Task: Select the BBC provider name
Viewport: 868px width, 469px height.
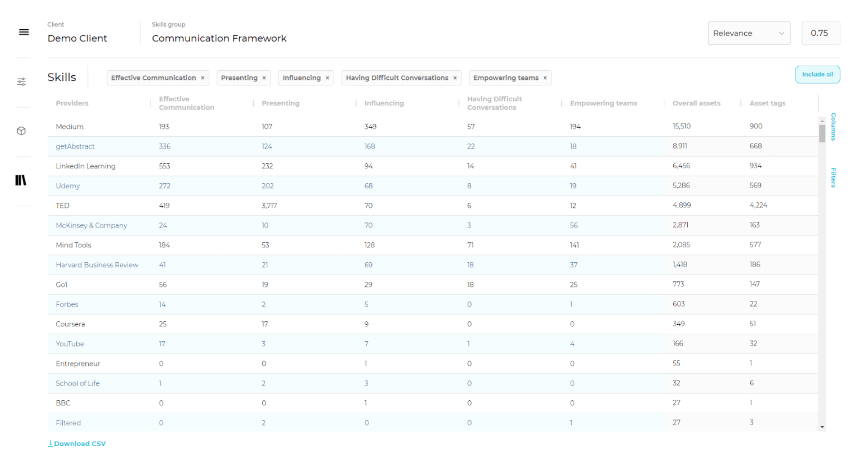Action: point(63,403)
